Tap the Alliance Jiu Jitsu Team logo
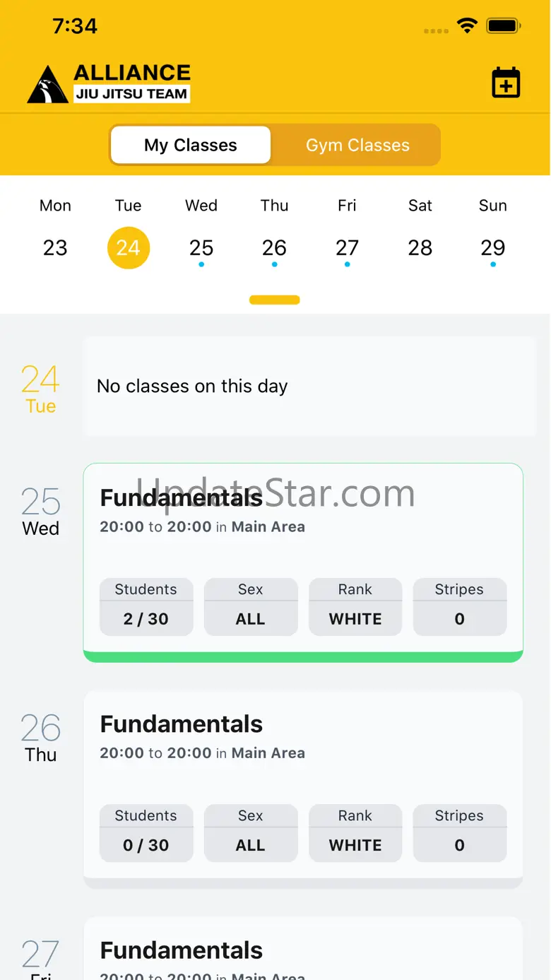The height and width of the screenshot is (980, 551). point(109,83)
